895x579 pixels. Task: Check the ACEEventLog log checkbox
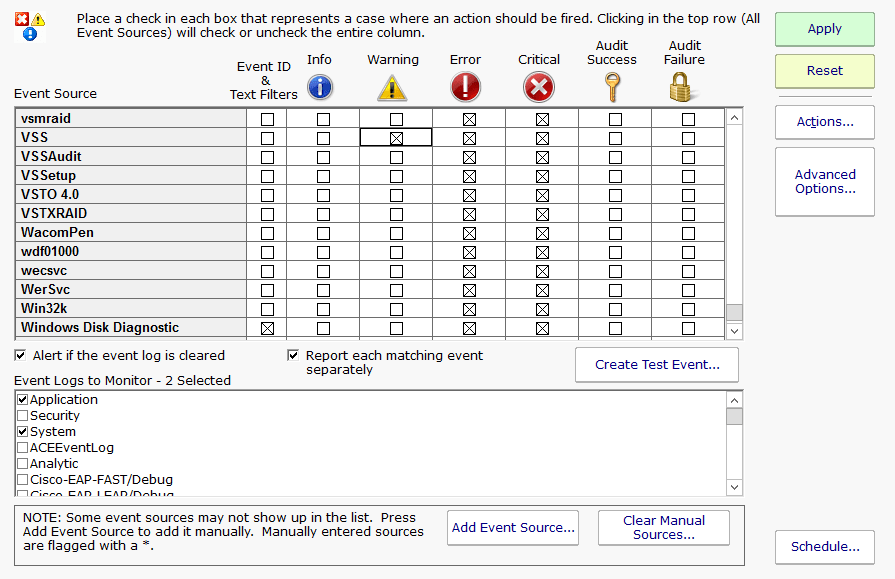[23, 448]
